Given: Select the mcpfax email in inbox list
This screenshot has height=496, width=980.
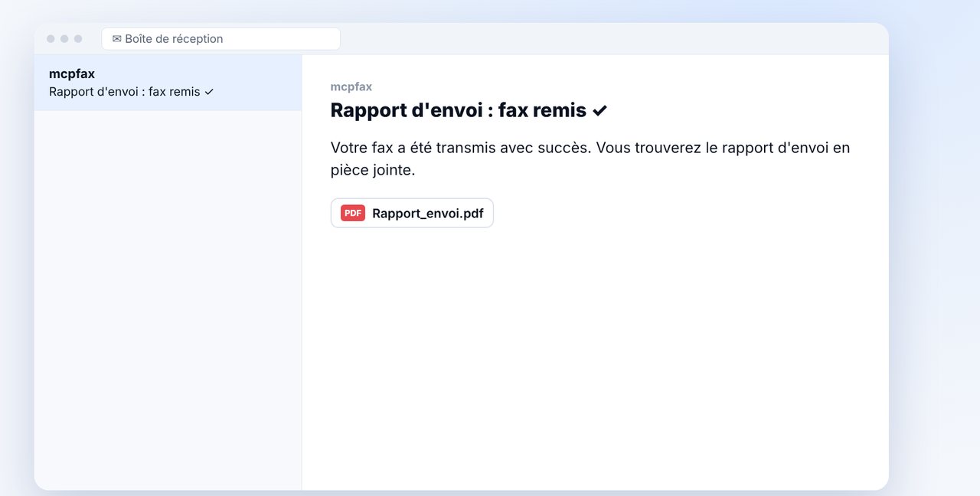Looking at the screenshot, I should point(168,83).
